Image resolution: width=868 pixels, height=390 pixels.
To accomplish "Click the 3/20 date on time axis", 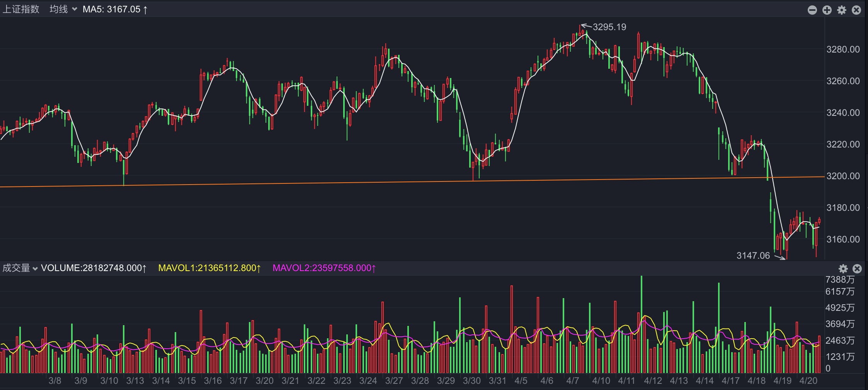I will (265, 381).
